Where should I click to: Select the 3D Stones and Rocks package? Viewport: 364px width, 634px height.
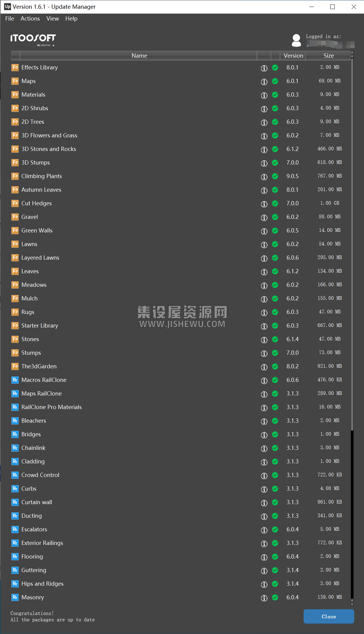[181, 149]
